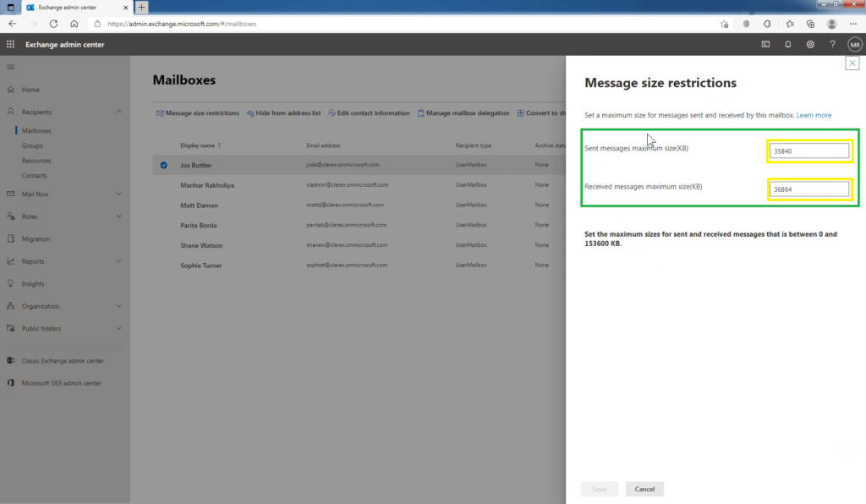
Task: Open the MR account avatar
Action: pos(855,45)
